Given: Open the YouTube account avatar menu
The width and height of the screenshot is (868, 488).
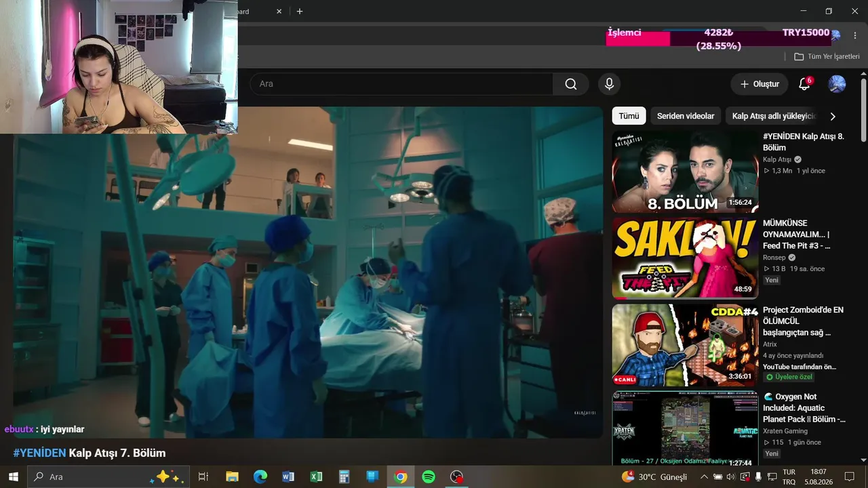Looking at the screenshot, I should (837, 84).
